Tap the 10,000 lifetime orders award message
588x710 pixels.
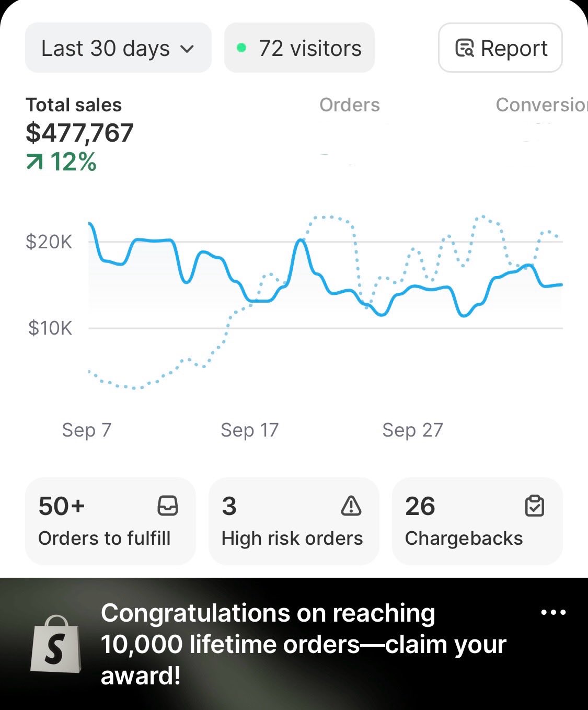click(x=303, y=644)
